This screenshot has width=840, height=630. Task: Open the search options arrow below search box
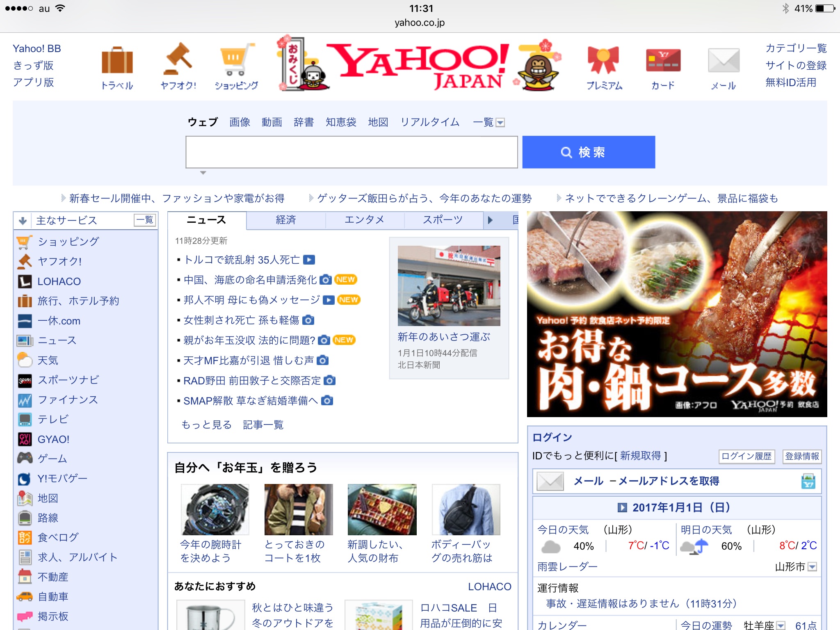tap(203, 173)
